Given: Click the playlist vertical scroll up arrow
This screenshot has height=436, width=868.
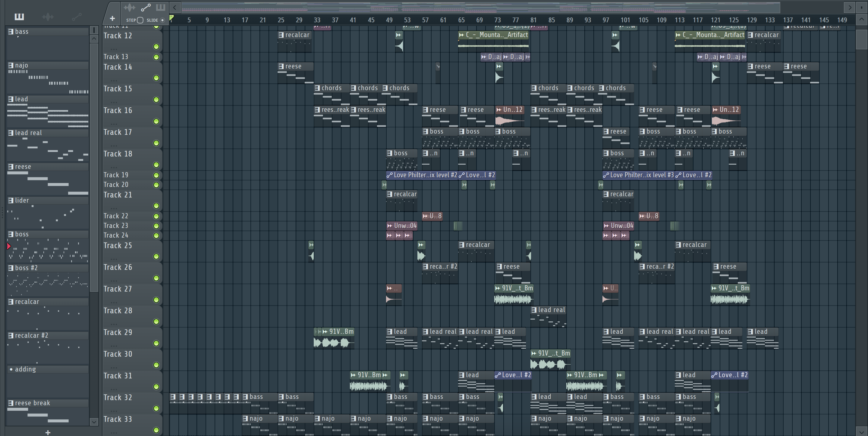Looking at the screenshot, I should (862, 19).
